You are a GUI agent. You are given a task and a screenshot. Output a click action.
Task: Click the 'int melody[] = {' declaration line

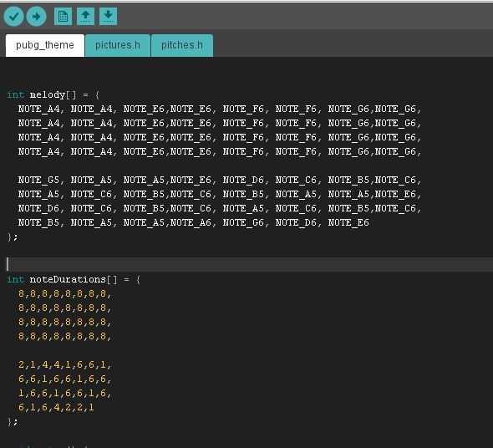tap(53, 94)
